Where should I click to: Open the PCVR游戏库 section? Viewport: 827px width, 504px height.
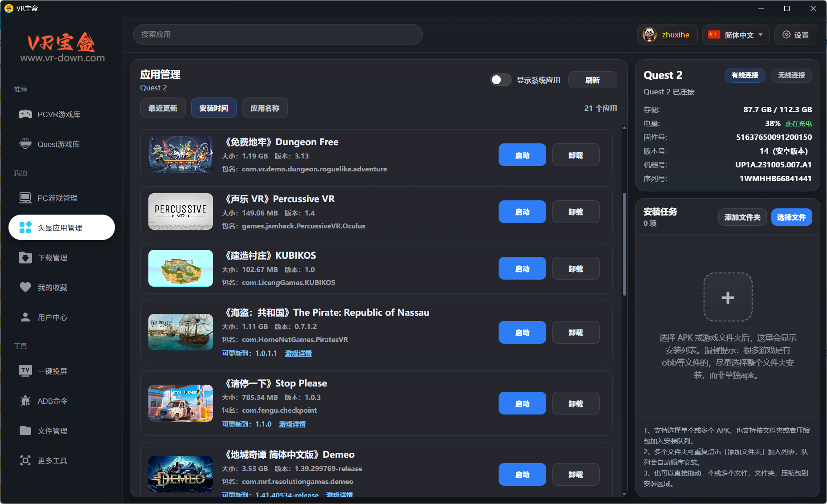click(59, 114)
